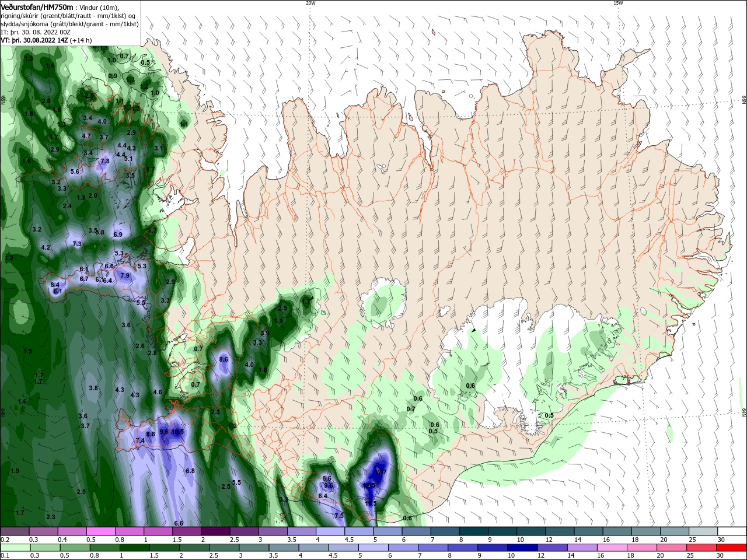
Task: Click the 5.6 value label
Action: [x=75, y=172]
